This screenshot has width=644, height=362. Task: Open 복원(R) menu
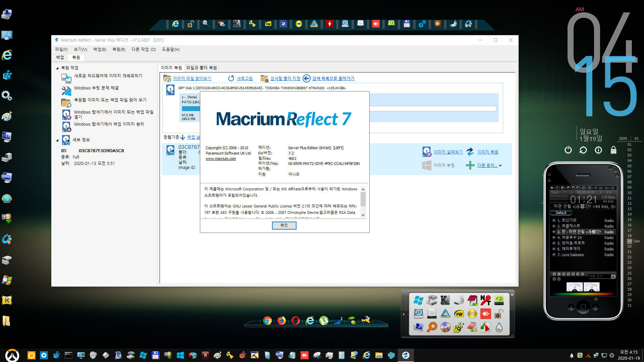coord(119,49)
